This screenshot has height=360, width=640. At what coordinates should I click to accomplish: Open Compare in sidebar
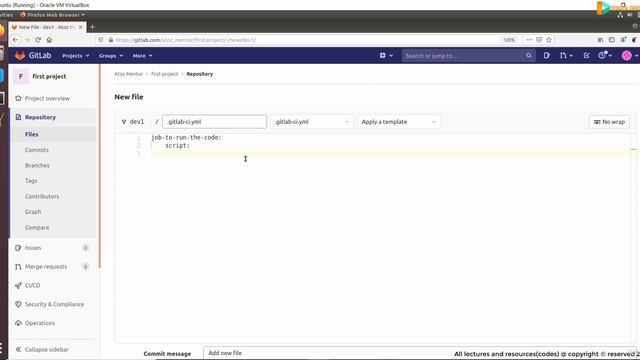(x=37, y=227)
